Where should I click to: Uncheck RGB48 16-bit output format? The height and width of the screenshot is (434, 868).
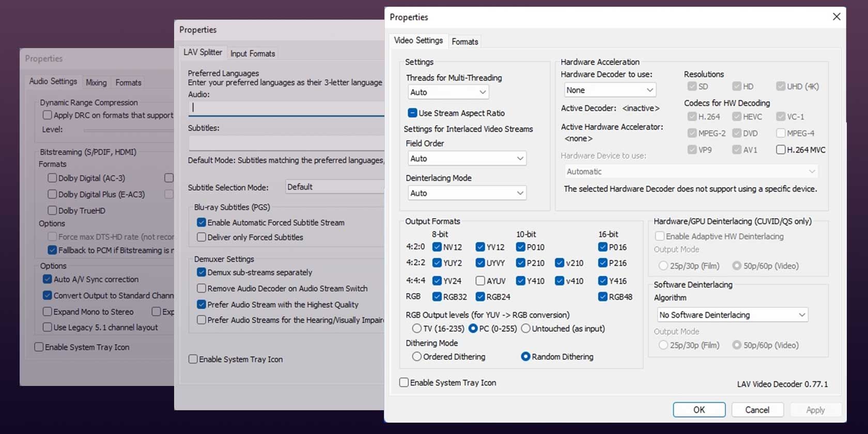(602, 297)
